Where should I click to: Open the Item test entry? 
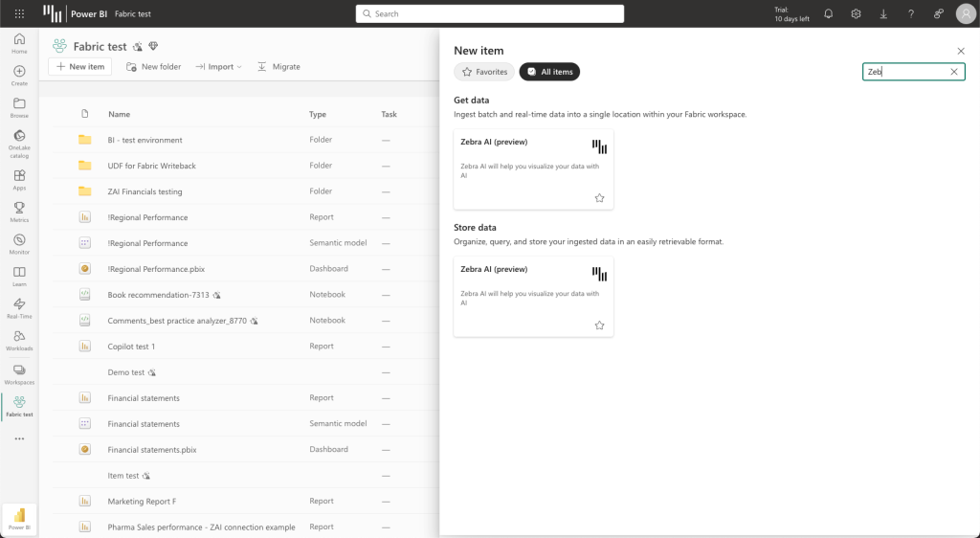click(x=123, y=476)
